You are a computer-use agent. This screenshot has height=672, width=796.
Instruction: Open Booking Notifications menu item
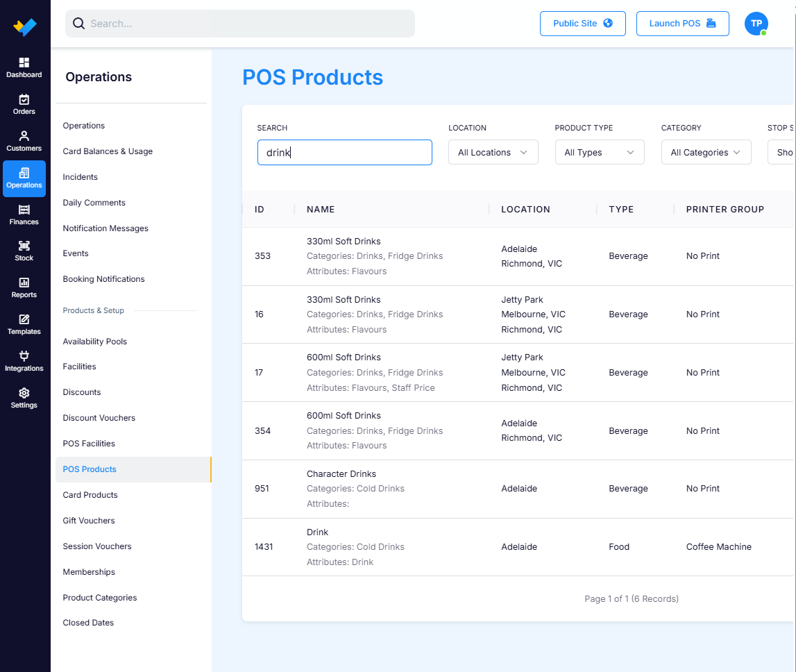pos(103,279)
